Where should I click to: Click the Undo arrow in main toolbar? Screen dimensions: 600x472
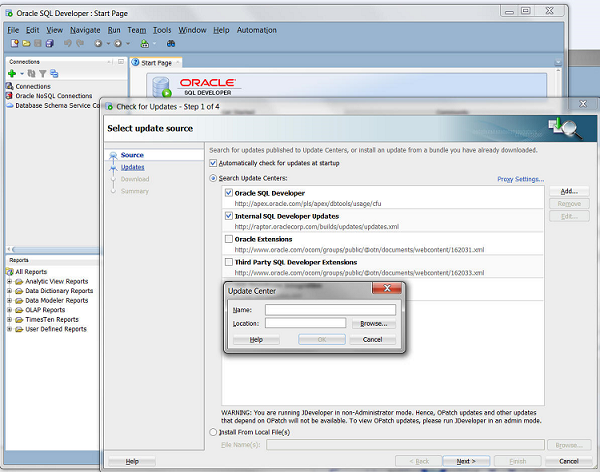(68, 43)
